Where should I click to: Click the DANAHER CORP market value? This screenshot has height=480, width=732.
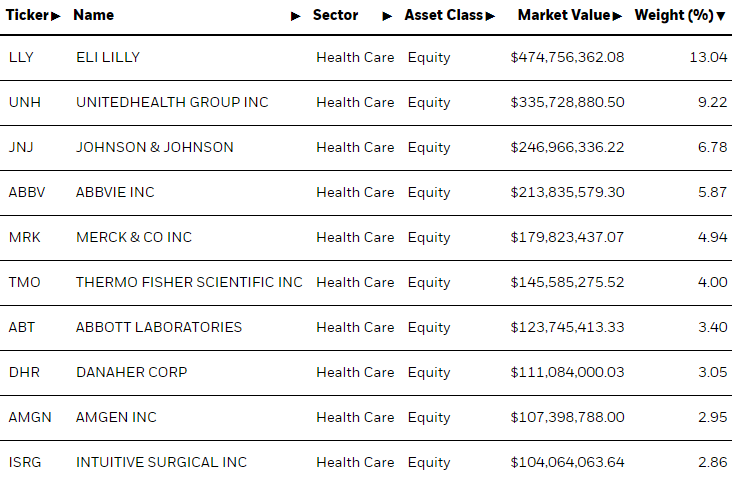coord(567,373)
